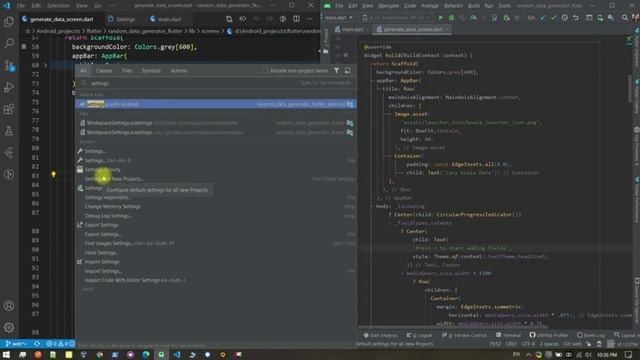Open the Manage gear in the VS Code activity bar
640x360 pixels.
pyautogui.click(x=9, y=327)
